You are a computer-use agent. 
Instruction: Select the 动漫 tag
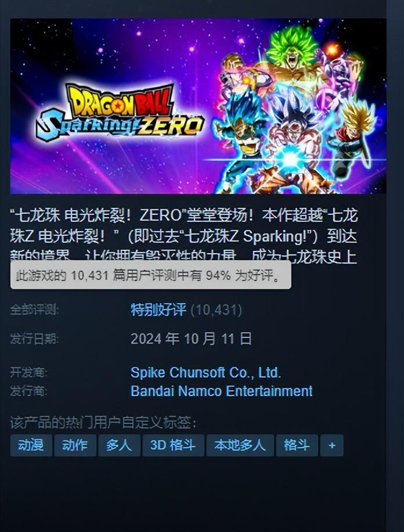tap(31, 445)
